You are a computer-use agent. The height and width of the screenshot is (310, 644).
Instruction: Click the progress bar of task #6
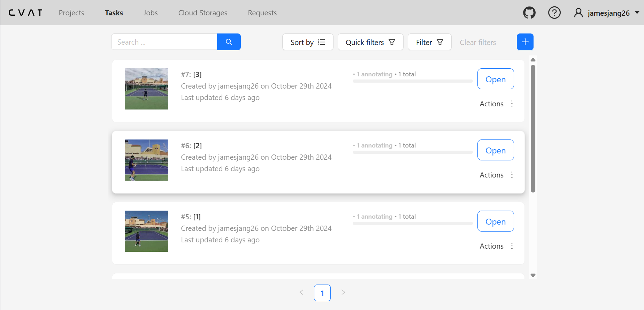[412, 152]
